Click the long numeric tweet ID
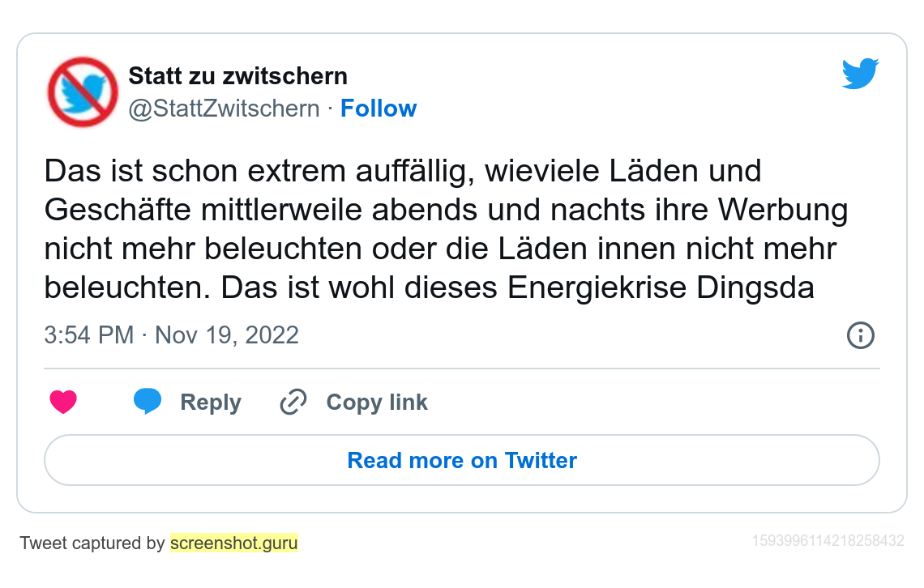Screen dimensions: 924x588 (828, 541)
